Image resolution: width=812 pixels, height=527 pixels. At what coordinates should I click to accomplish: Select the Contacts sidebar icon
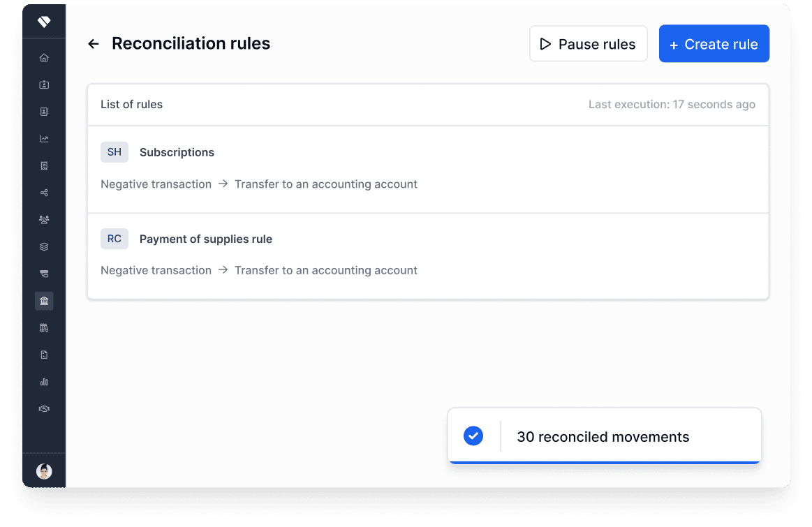pos(44,111)
